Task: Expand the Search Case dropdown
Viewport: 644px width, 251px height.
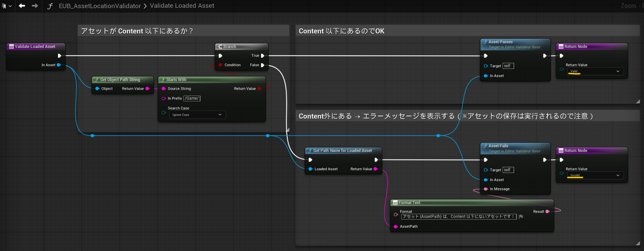Action: 197,115
